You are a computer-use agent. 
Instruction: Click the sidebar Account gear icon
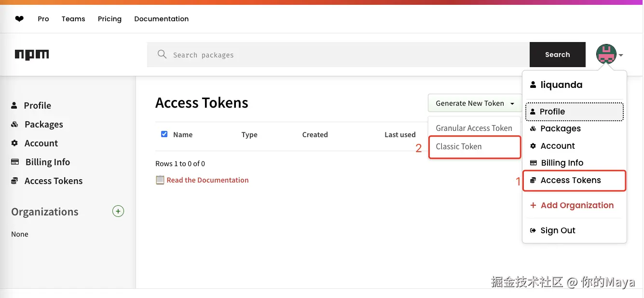click(14, 143)
